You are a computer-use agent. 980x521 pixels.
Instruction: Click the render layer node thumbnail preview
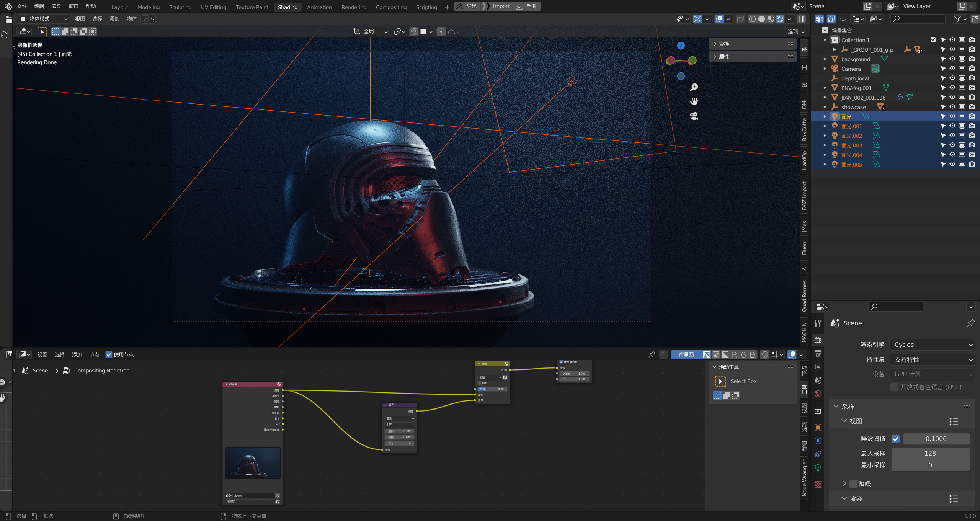253,463
